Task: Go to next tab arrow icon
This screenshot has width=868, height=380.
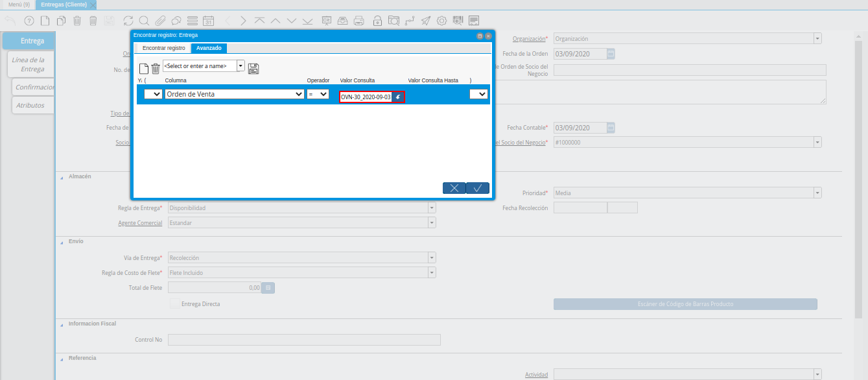Action: tap(243, 21)
